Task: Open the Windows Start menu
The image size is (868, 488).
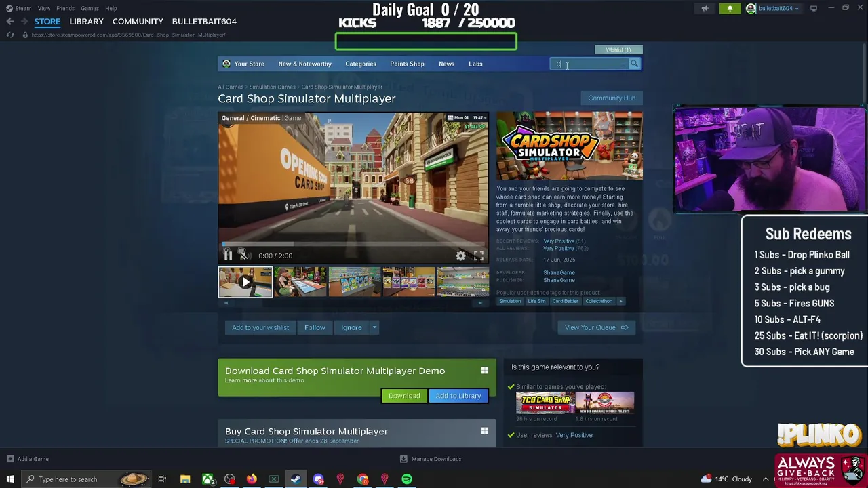Action: (x=10, y=479)
